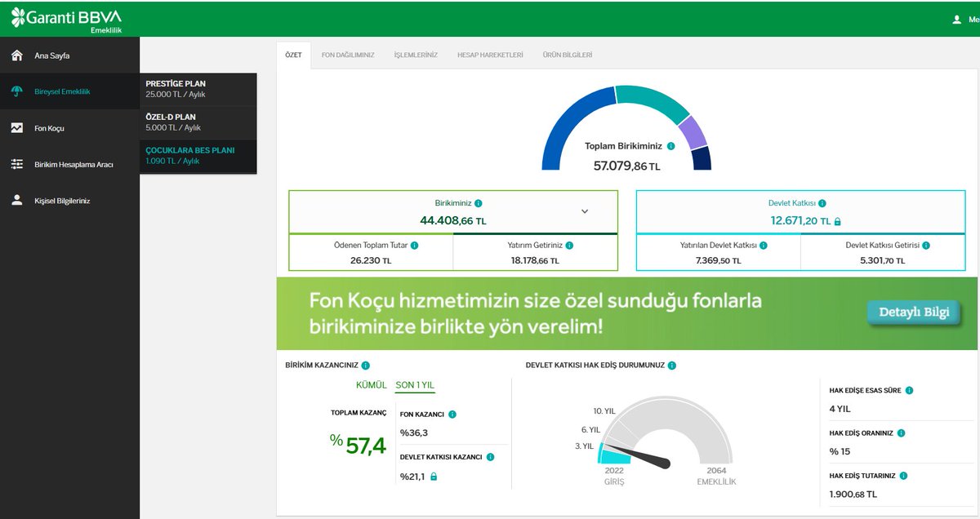
Task: Open the İşlemleriniz tab
Action: point(416,55)
